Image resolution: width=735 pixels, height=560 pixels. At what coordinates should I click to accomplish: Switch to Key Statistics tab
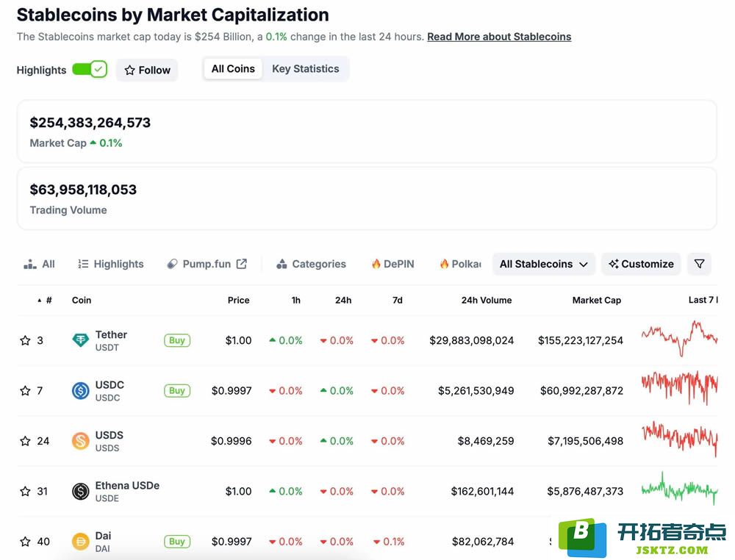306,69
